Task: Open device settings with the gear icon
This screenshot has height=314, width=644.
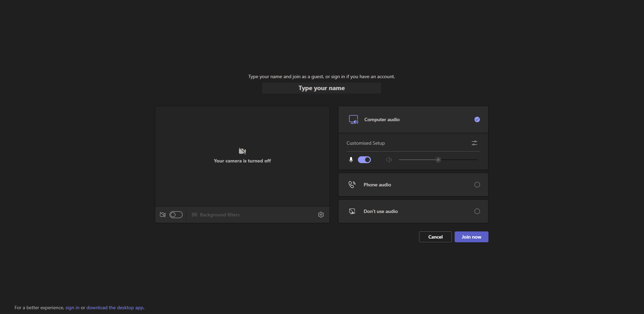Action: click(x=321, y=215)
